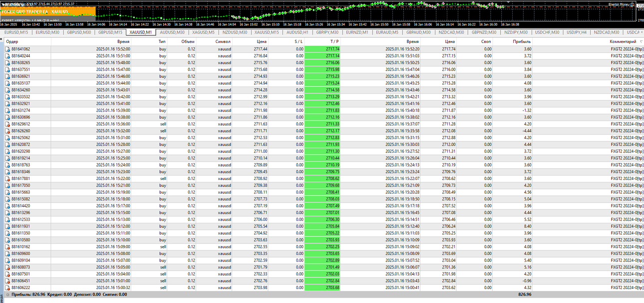
Task: Click the sell order icon for 881629612
Action: pyautogui.click(x=7, y=123)
